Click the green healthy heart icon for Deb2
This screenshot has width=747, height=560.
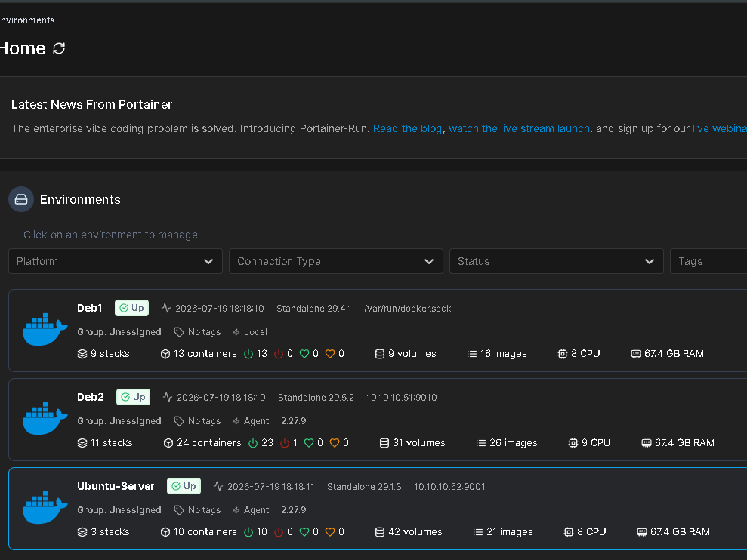(309, 443)
